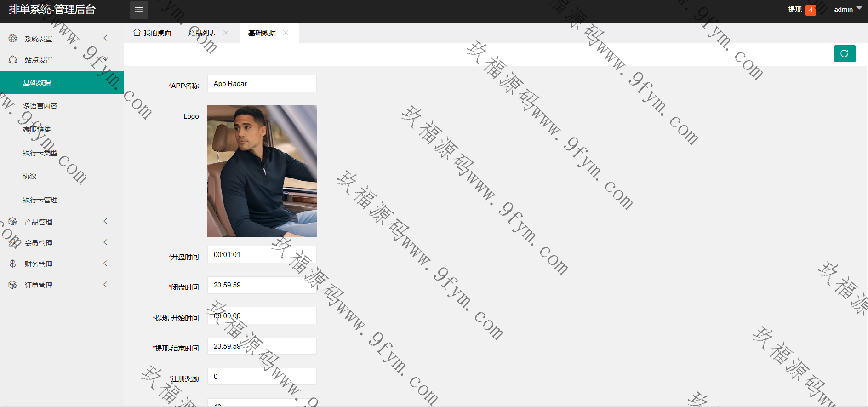Open 银行卡管理 in the sidebar
This screenshot has width=868, height=407.
(x=40, y=200)
